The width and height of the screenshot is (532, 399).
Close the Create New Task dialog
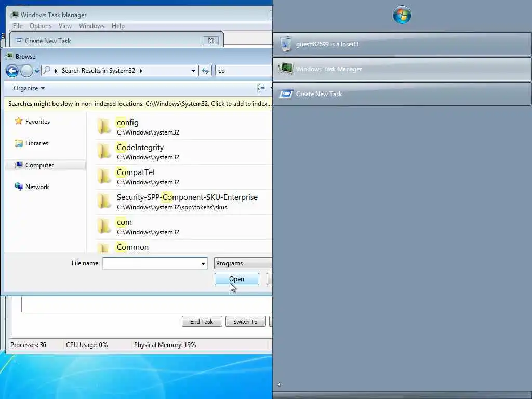point(211,41)
